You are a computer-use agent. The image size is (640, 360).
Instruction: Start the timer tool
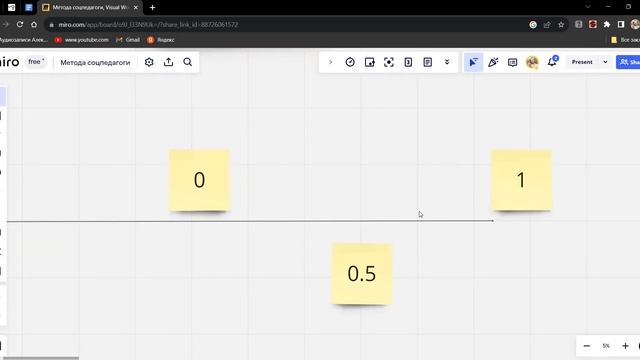click(350, 62)
